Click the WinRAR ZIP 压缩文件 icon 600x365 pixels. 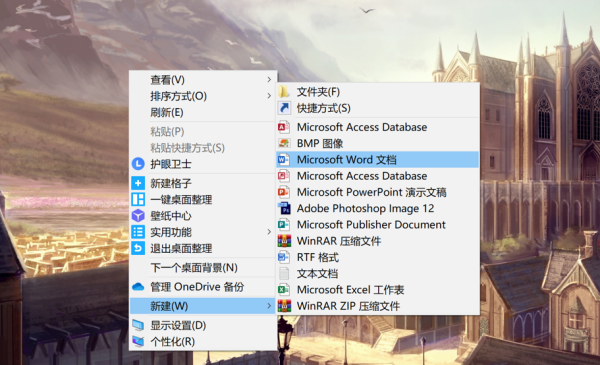click(x=284, y=306)
